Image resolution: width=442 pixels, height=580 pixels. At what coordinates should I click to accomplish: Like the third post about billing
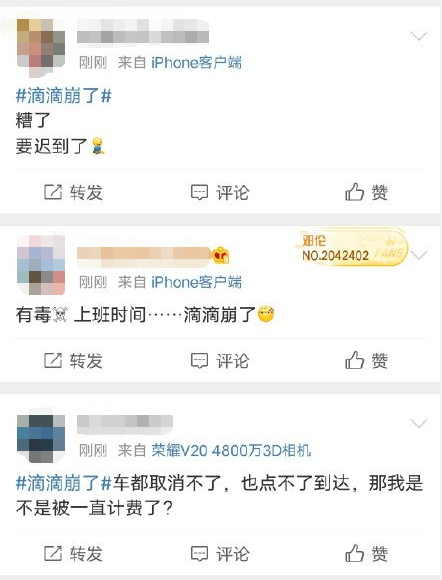(x=366, y=554)
